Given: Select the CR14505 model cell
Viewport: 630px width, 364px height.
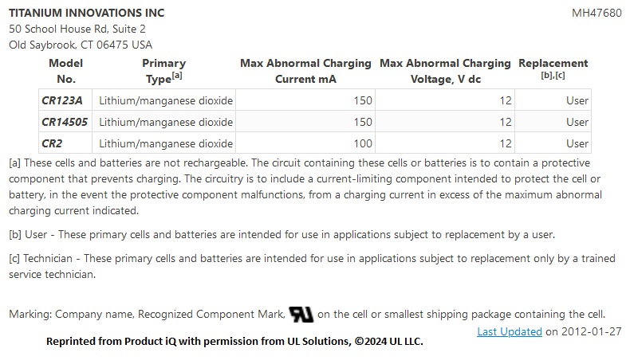Looking at the screenshot, I should (x=65, y=122).
